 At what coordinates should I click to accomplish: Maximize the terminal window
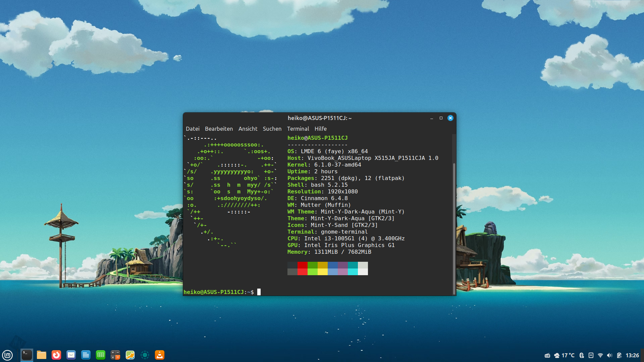(x=441, y=118)
